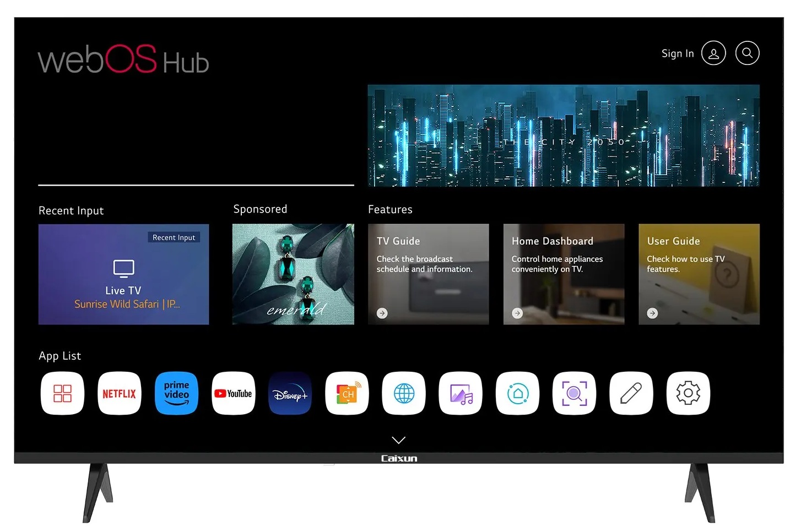Click the App List heading
801x532 pixels.
tap(59, 356)
